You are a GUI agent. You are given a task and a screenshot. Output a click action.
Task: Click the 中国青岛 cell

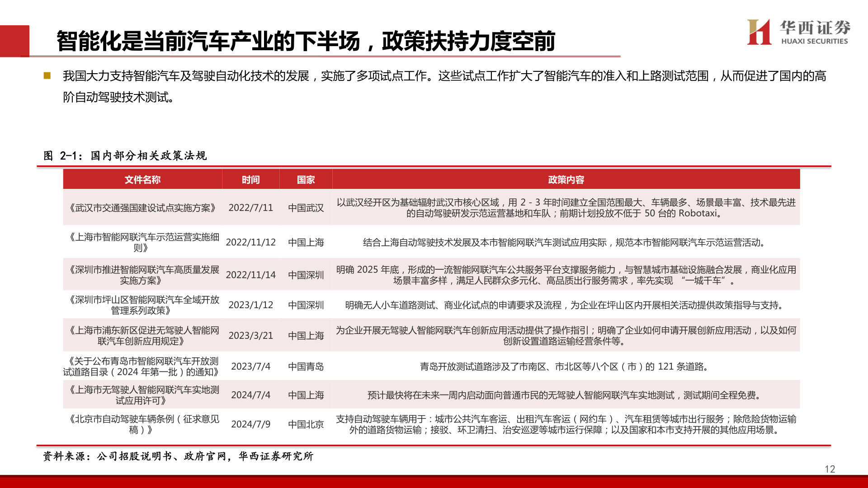point(307,367)
